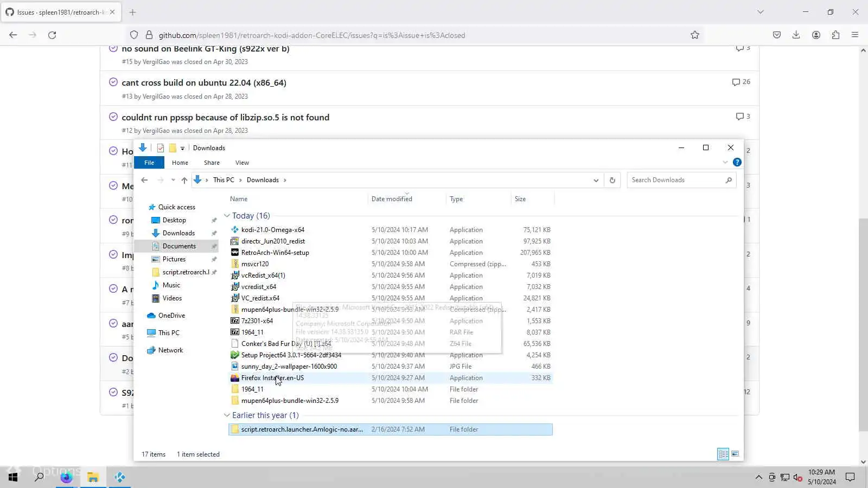
Task: Switch to the Issues GitHub browser tab
Action: pos(60,12)
